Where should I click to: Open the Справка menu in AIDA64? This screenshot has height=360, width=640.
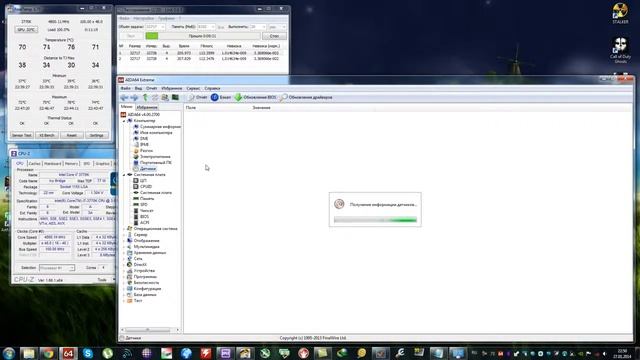point(212,88)
